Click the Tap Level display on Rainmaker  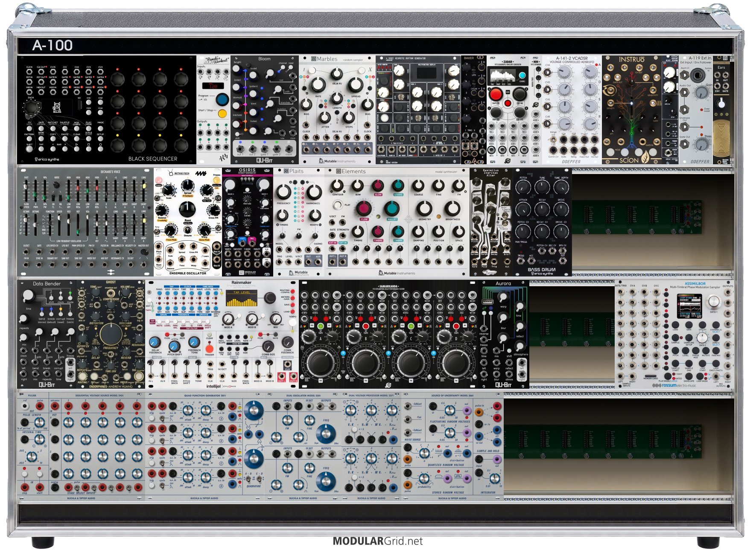[242, 298]
